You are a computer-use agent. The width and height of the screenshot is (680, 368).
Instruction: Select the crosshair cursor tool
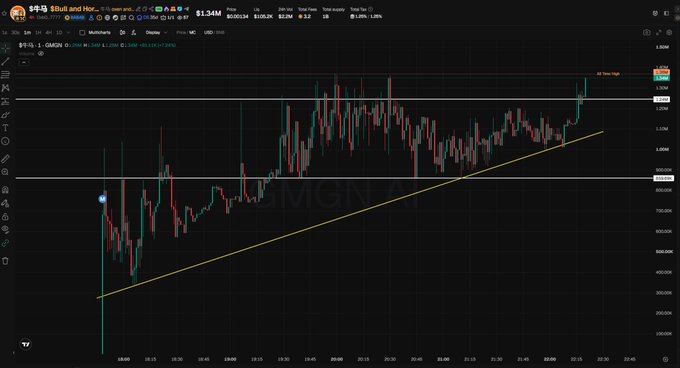tap(5, 48)
